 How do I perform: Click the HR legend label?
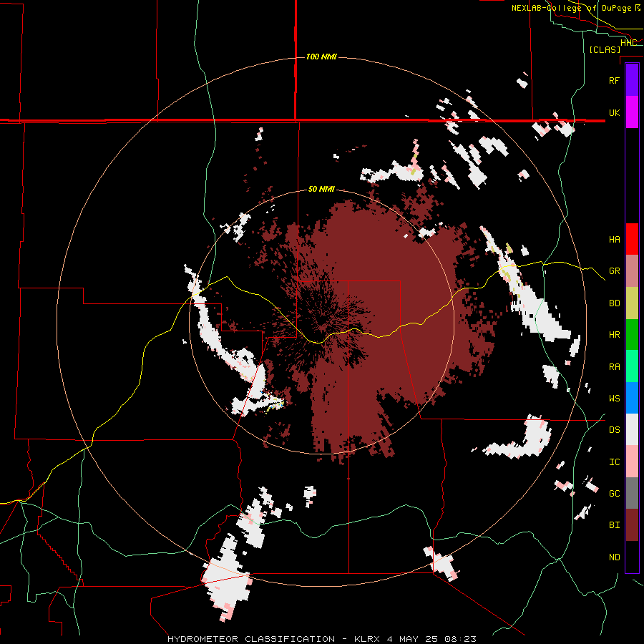click(x=614, y=335)
